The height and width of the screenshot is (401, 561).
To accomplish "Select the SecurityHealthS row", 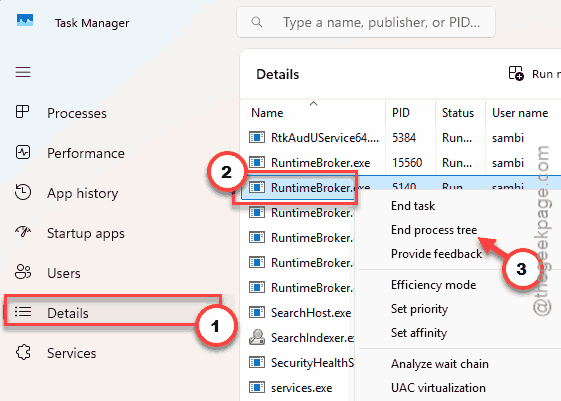I will click(x=312, y=362).
